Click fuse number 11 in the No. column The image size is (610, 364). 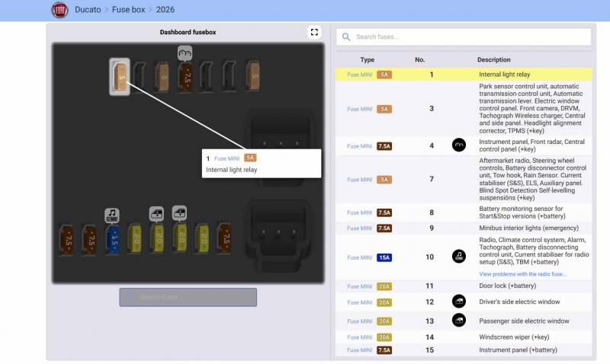429,286
